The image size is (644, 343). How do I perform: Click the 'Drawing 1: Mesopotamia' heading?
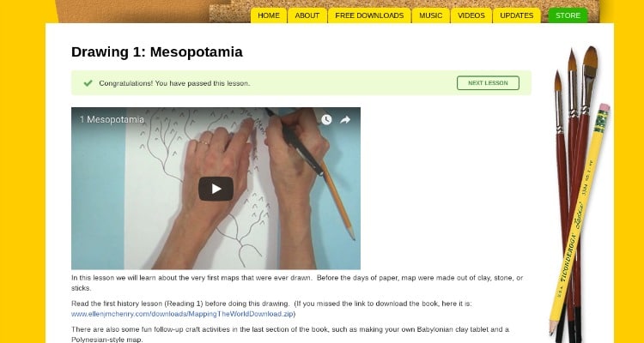click(x=157, y=52)
